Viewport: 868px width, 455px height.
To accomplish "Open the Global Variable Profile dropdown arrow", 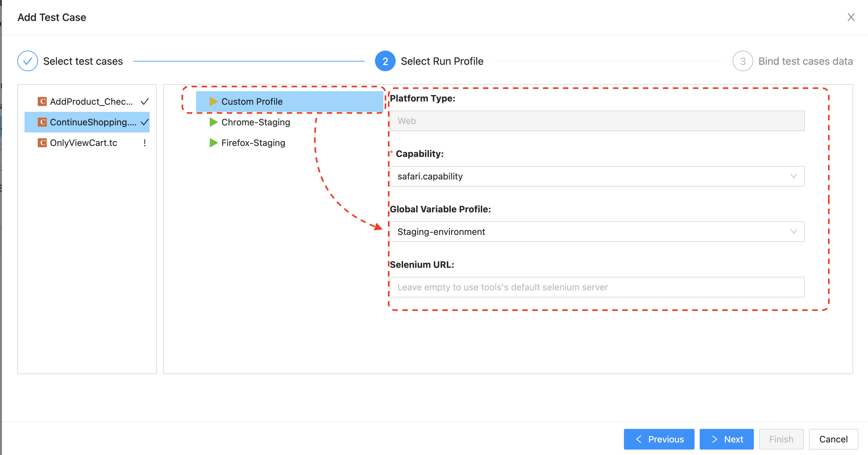I will (793, 232).
